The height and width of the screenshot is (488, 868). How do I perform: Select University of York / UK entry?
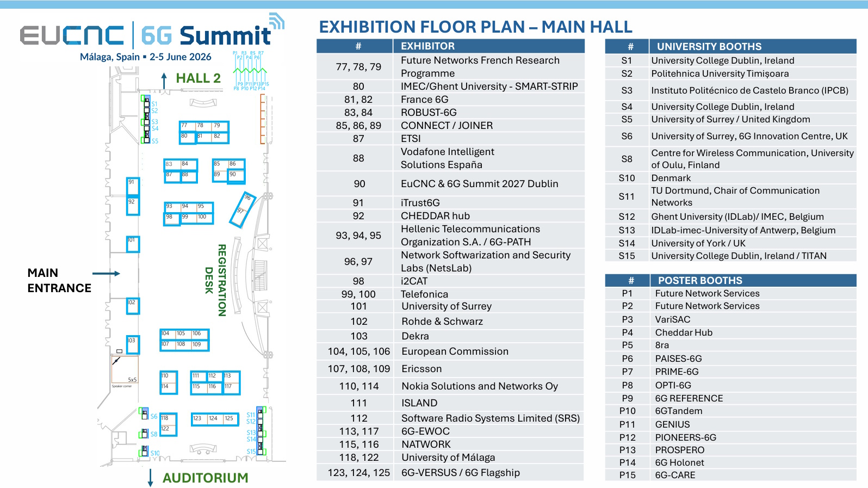point(698,243)
